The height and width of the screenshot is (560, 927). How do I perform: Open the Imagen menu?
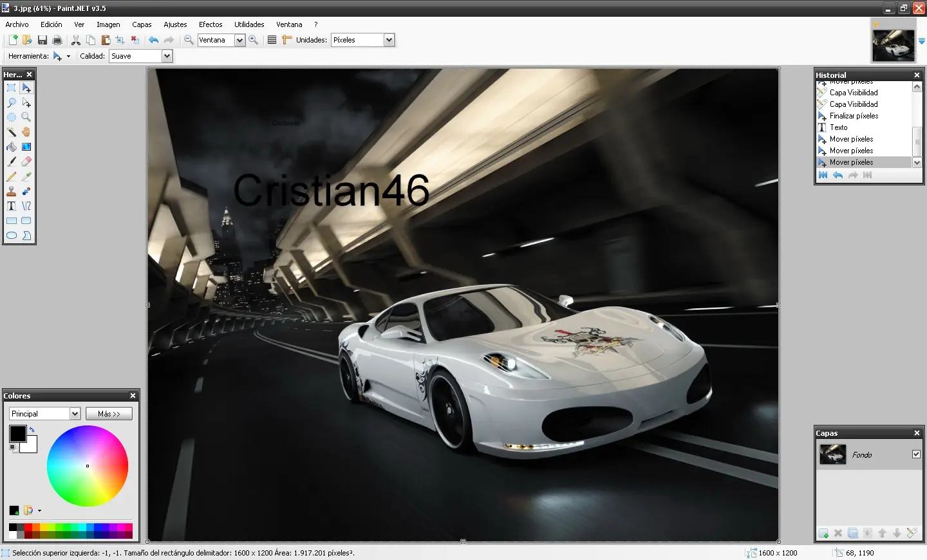(108, 24)
